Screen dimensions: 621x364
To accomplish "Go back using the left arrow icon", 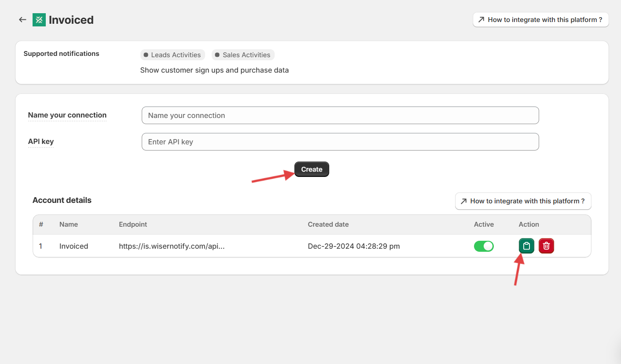I will [x=22, y=20].
